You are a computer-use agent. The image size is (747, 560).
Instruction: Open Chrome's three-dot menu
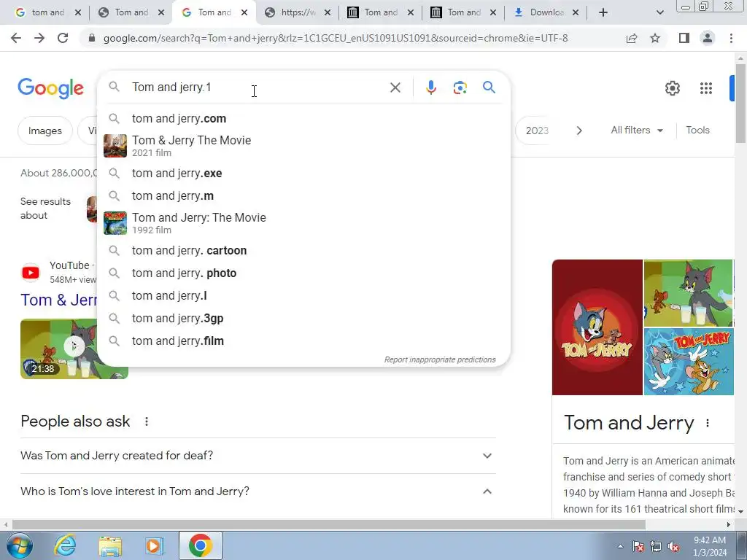(x=731, y=38)
